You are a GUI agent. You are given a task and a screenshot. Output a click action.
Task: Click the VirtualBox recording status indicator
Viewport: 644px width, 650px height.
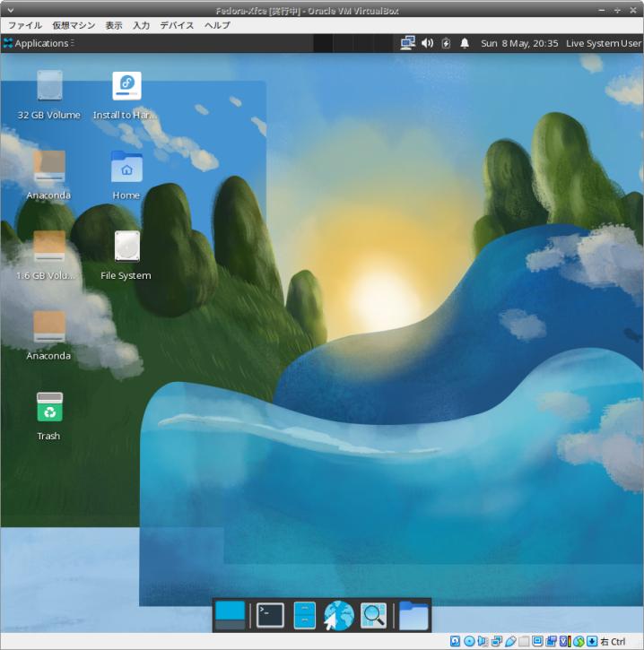point(551,641)
